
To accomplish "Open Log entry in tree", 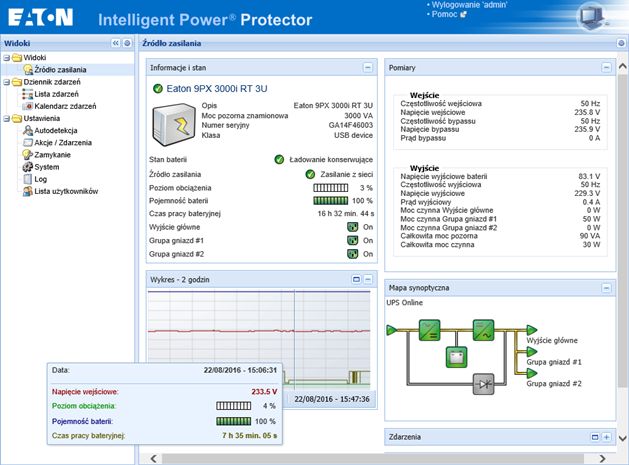I will pyautogui.click(x=41, y=179).
